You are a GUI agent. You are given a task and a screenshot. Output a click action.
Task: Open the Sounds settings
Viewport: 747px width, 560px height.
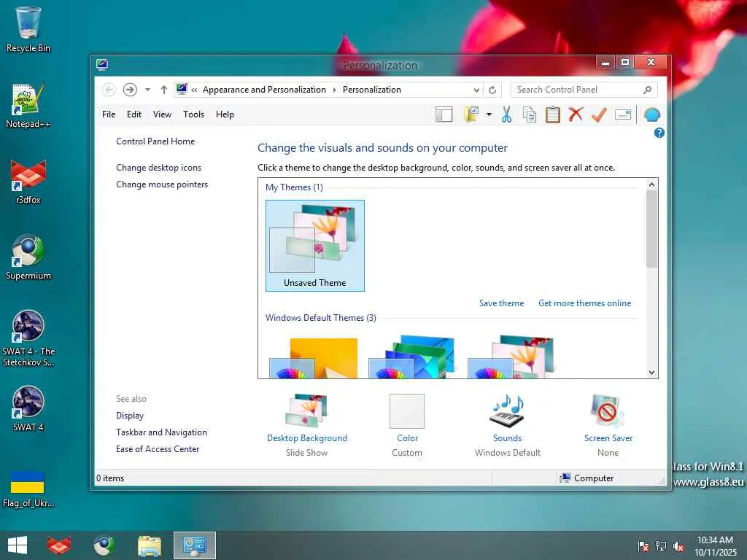[x=508, y=425]
